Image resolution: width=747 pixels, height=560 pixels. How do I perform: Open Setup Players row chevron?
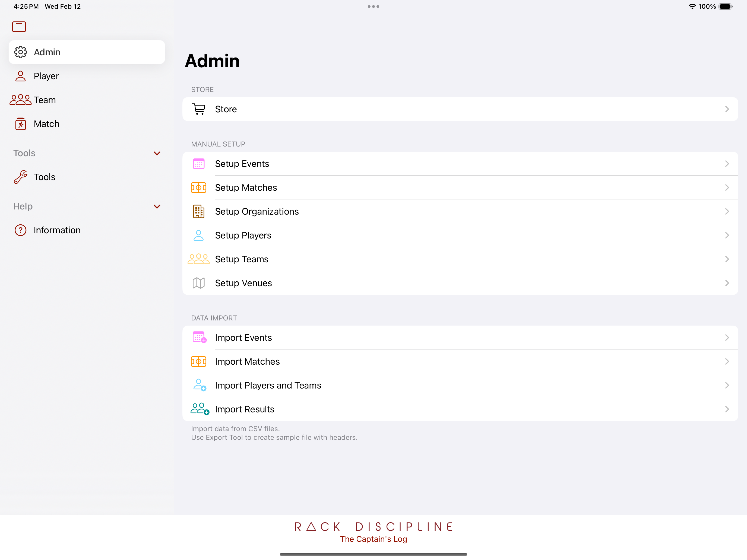(x=727, y=235)
